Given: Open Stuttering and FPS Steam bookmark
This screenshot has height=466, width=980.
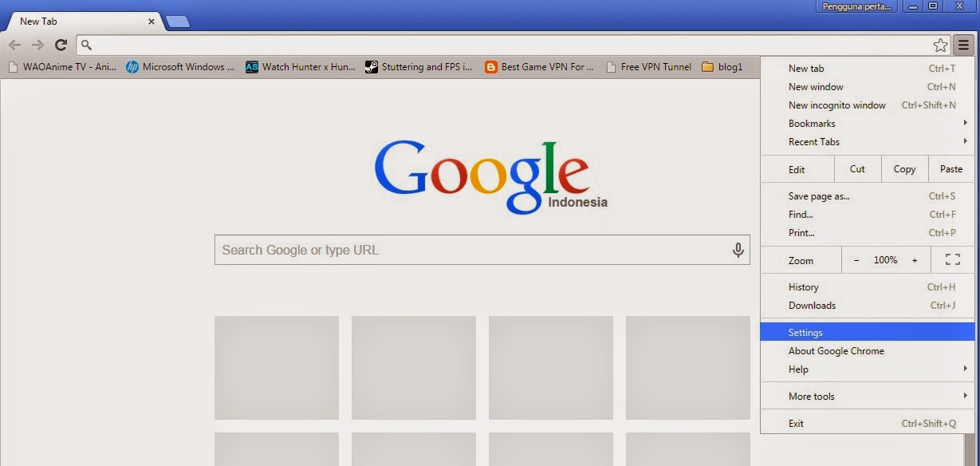Looking at the screenshot, I should 419,67.
